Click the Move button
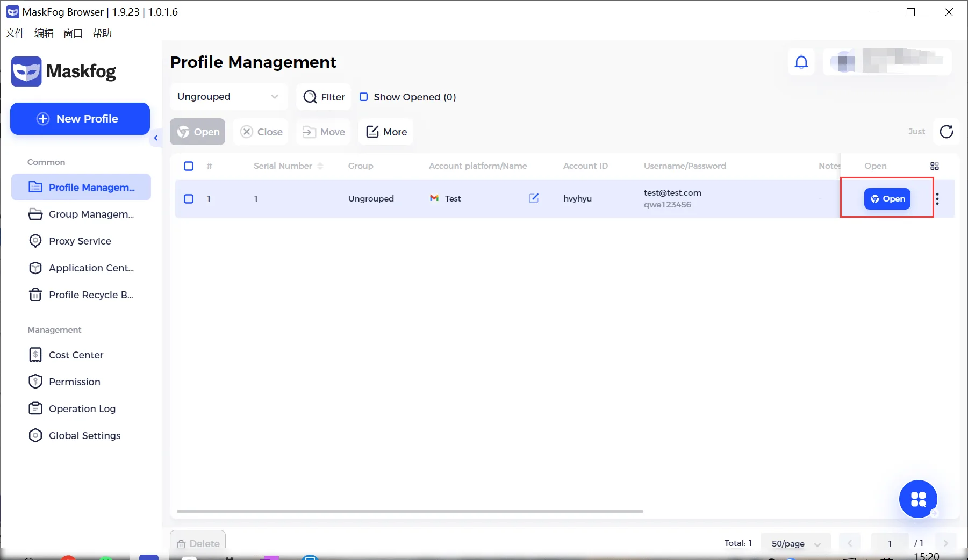 coord(324,132)
